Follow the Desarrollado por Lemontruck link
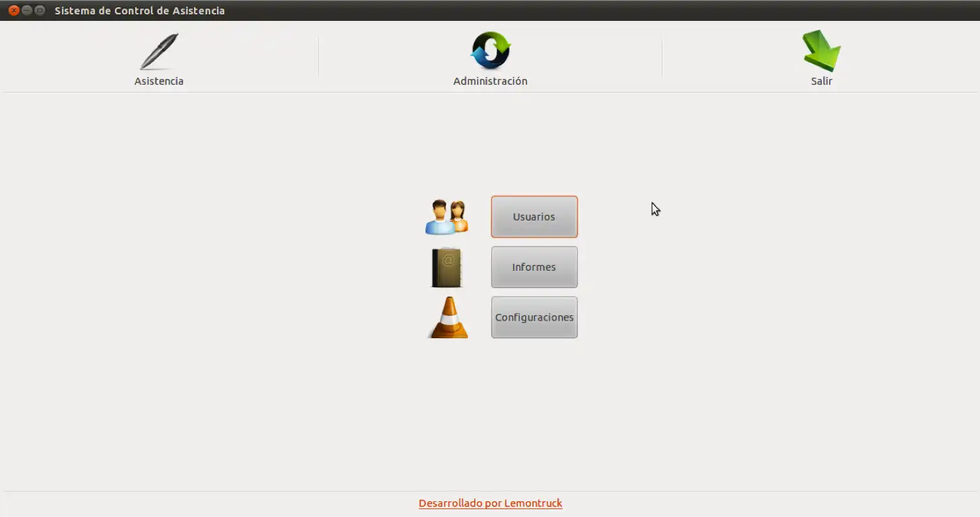Image resolution: width=980 pixels, height=517 pixels. coord(491,503)
